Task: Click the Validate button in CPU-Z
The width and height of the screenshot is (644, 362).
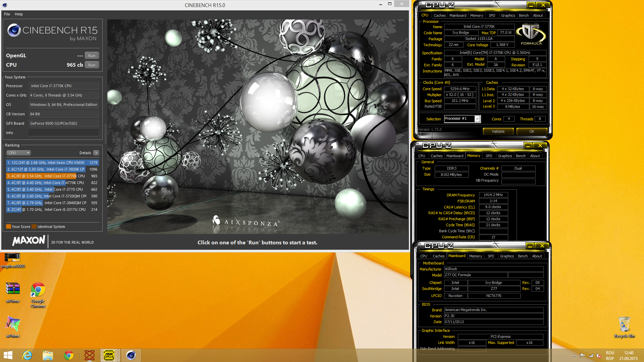Action: pyautogui.click(x=498, y=131)
